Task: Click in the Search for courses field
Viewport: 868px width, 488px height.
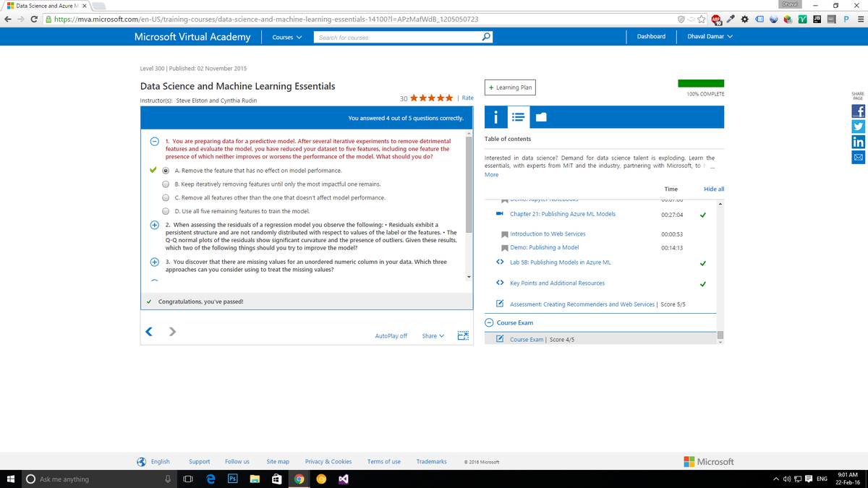Action: click(x=398, y=37)
